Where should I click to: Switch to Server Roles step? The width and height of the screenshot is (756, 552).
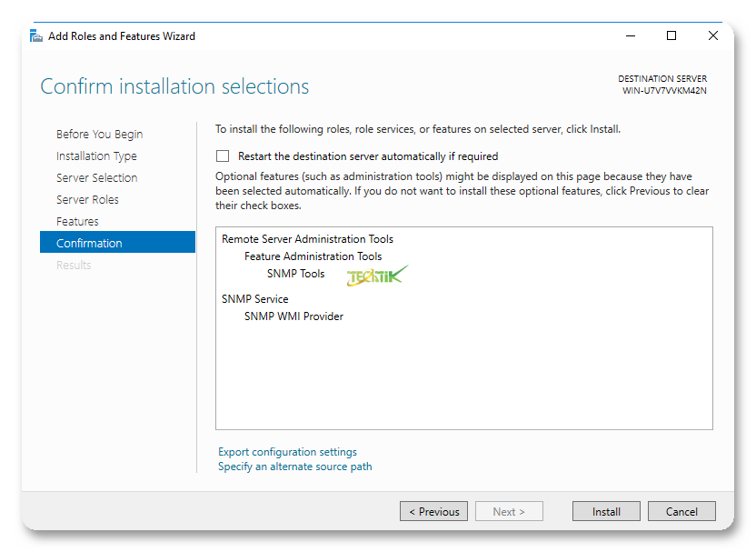tap(87, 199)
